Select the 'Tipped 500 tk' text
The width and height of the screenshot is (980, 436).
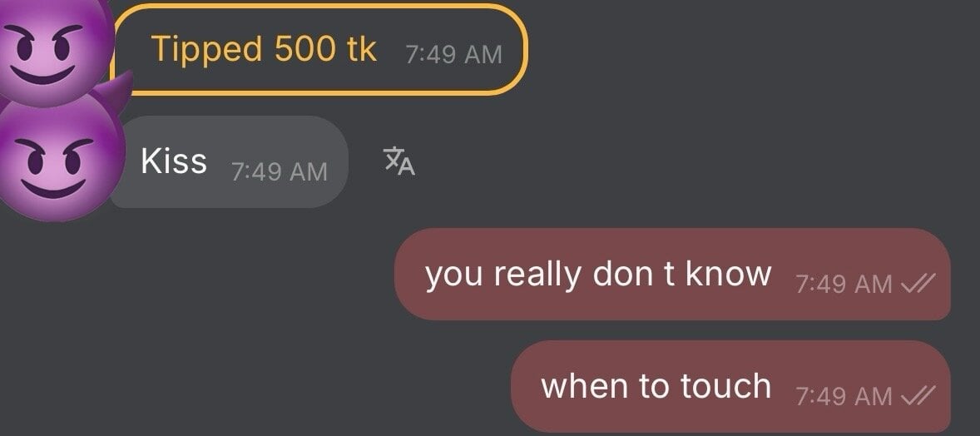coord(263,49)
